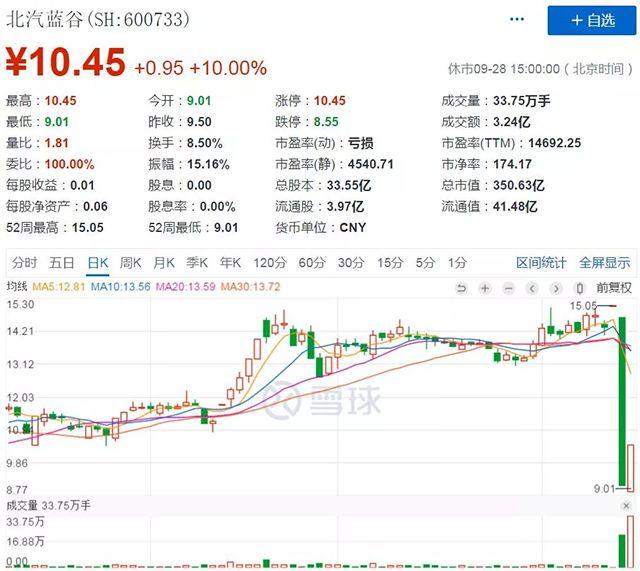
Task: Click the 货币单位 CNY field
Action: coord(321,227)
